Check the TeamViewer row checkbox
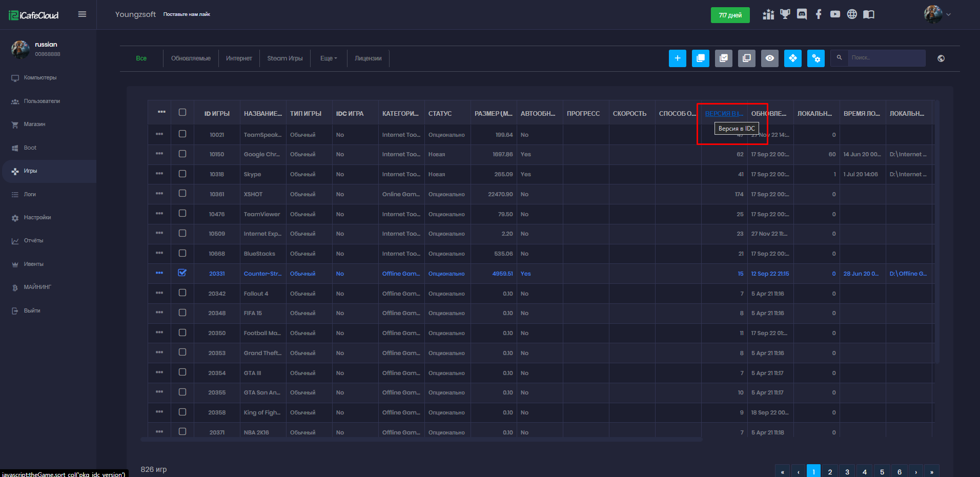 pyautogui.click(x=182, y=213)
